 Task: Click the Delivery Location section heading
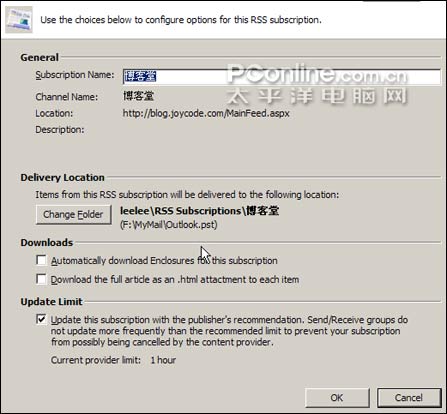62,177
